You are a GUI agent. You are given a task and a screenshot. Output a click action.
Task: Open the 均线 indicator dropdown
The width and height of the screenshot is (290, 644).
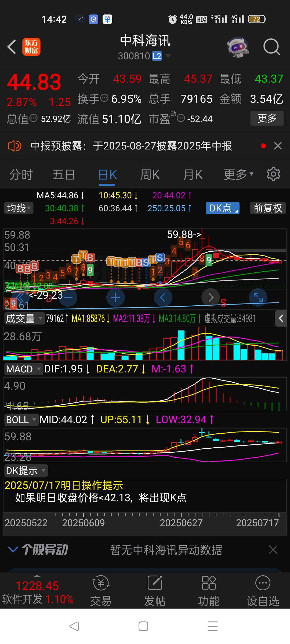click(x=19, y=208)
